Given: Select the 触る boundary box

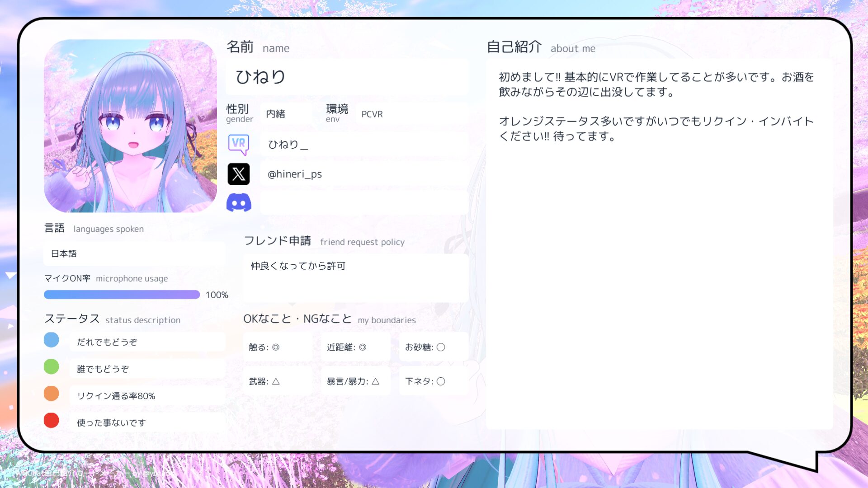Looking at the screenshot, I should point(278,347).
